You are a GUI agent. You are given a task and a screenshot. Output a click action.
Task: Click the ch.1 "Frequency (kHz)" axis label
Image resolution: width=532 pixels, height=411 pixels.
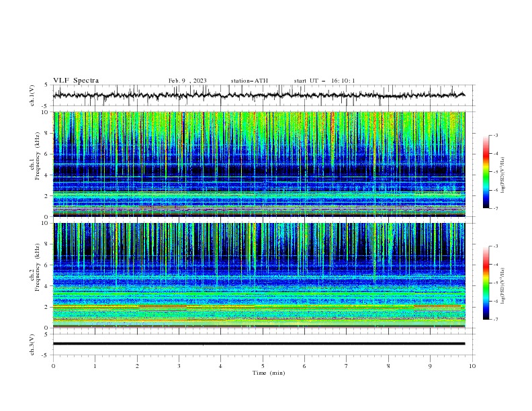click(37, 156)
